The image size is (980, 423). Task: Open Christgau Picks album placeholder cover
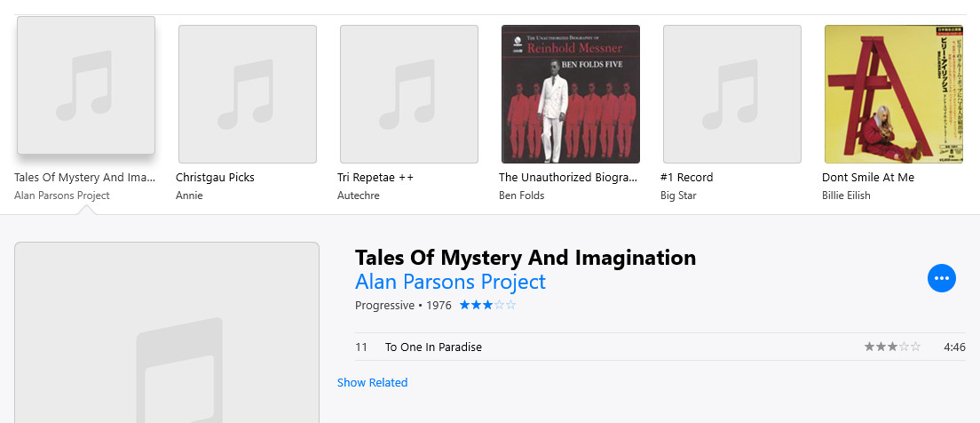point(248,94)
